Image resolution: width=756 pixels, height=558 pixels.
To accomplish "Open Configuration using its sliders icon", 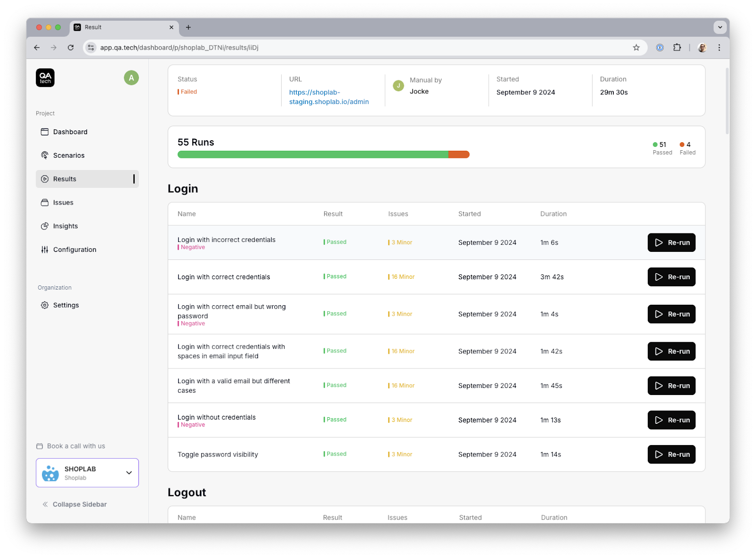I will click(45, 249).
